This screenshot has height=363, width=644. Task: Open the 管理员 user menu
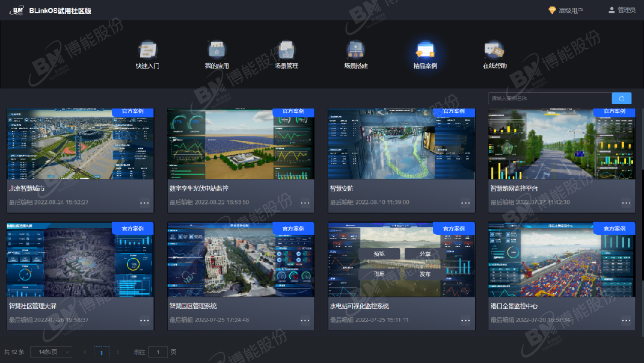pos(622,10)
